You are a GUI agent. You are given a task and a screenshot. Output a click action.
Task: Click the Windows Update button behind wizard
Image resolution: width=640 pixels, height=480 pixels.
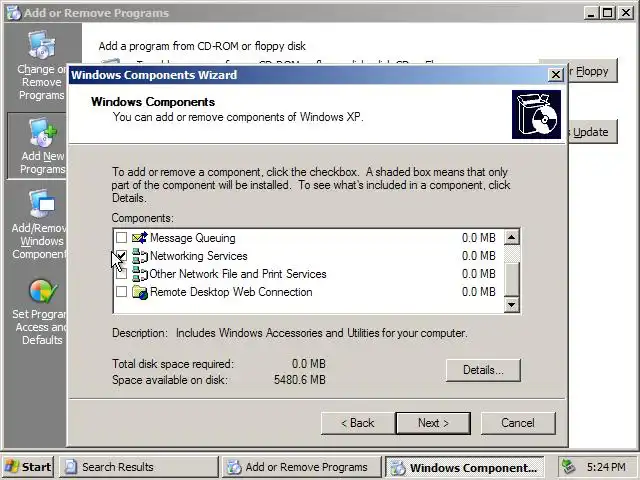coord(592,132)
